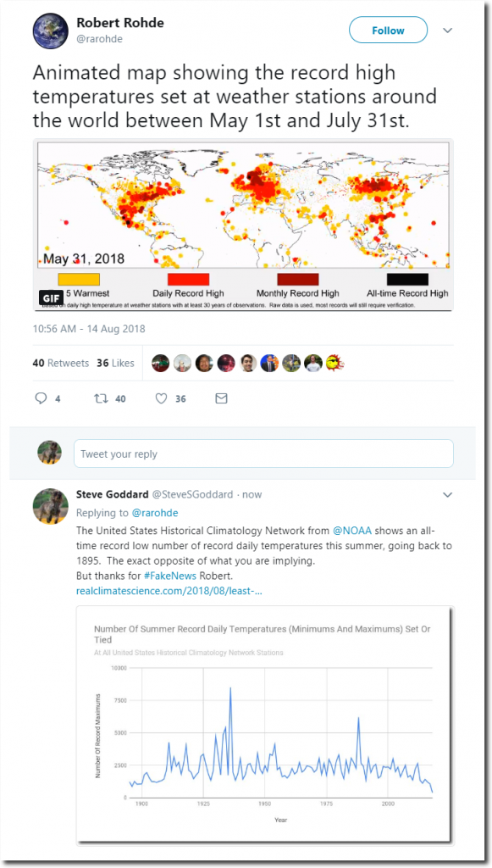The width and height of the screenshot is (492, 868).
Task: Open the @NOAA mention link
Action: click(352, 531)
